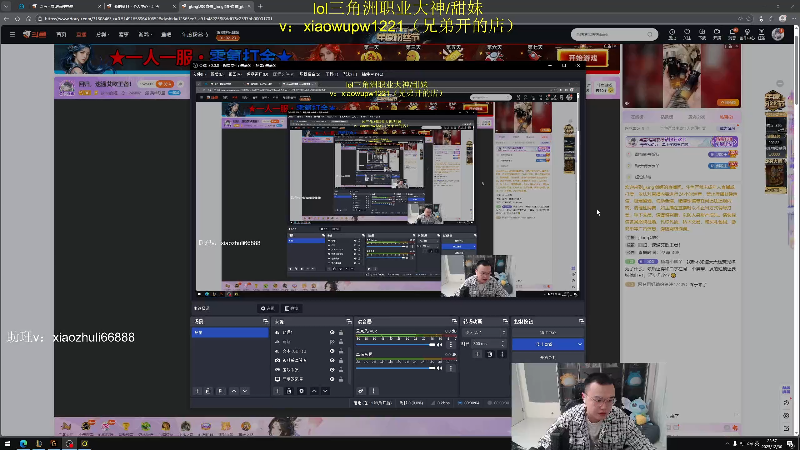The image size is (800, 450).
Task: Click orange 开始游戏 button on ad banner
Action: pos(583,58)
